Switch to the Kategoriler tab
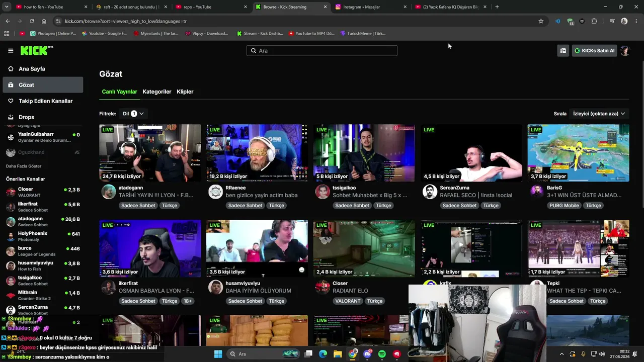Viewport: 644px width, 362px height. click(x=157, y=92)
